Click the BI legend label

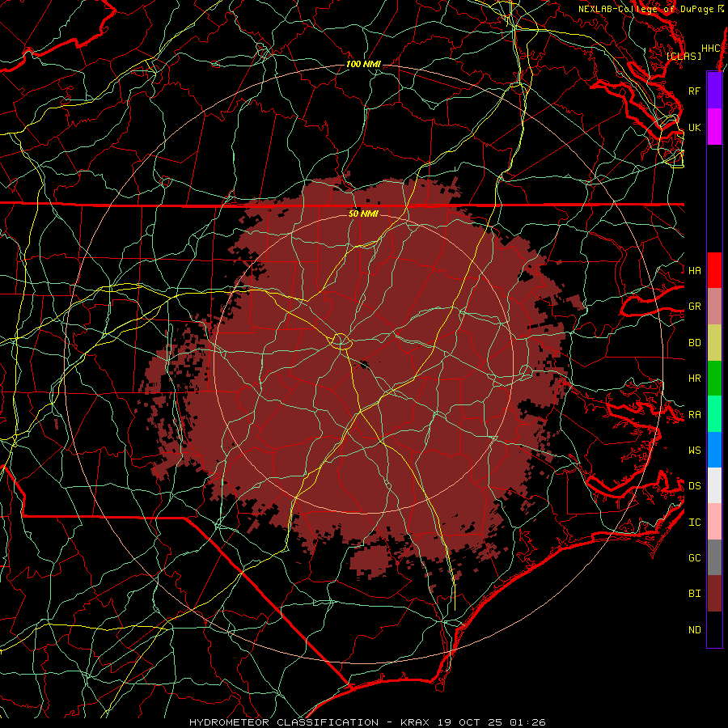coord(695,594)
